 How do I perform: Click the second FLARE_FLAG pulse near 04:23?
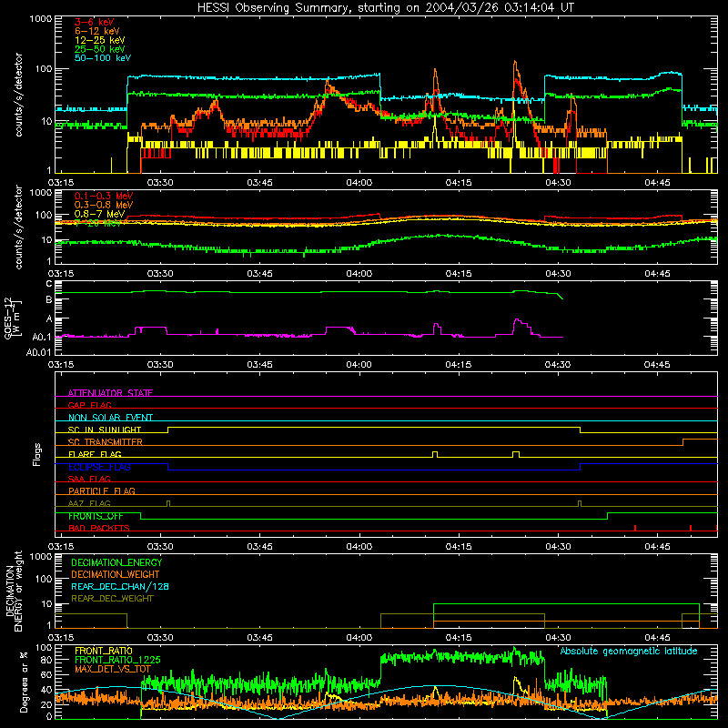pyautogui.click(x=516, y=454)
